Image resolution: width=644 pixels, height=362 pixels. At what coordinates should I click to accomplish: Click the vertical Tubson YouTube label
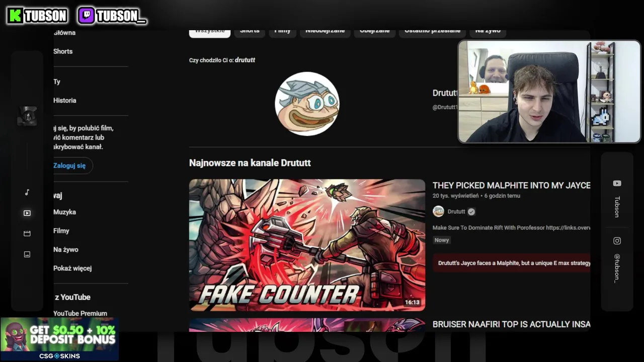617,207
